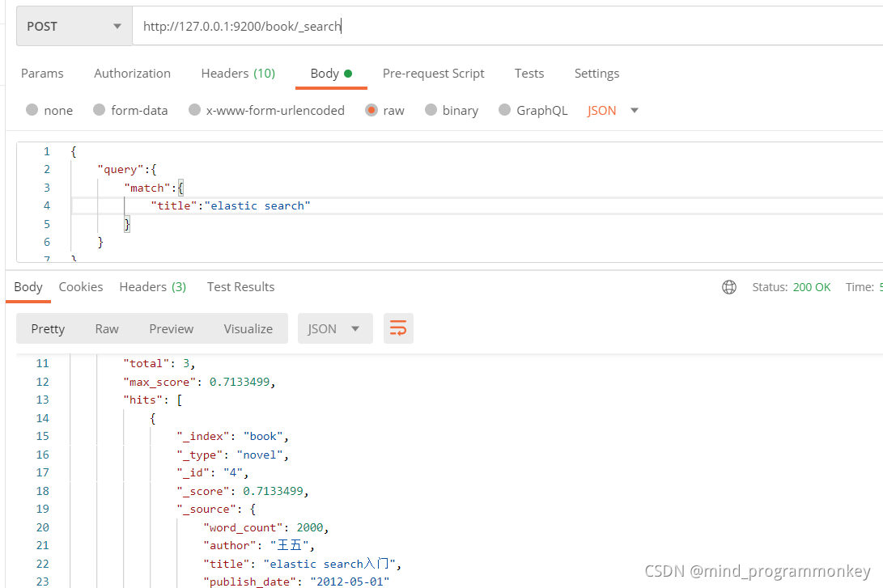The image size is (883, 588).
Task: Choose the Preview response view
Action: click(172, 328)
